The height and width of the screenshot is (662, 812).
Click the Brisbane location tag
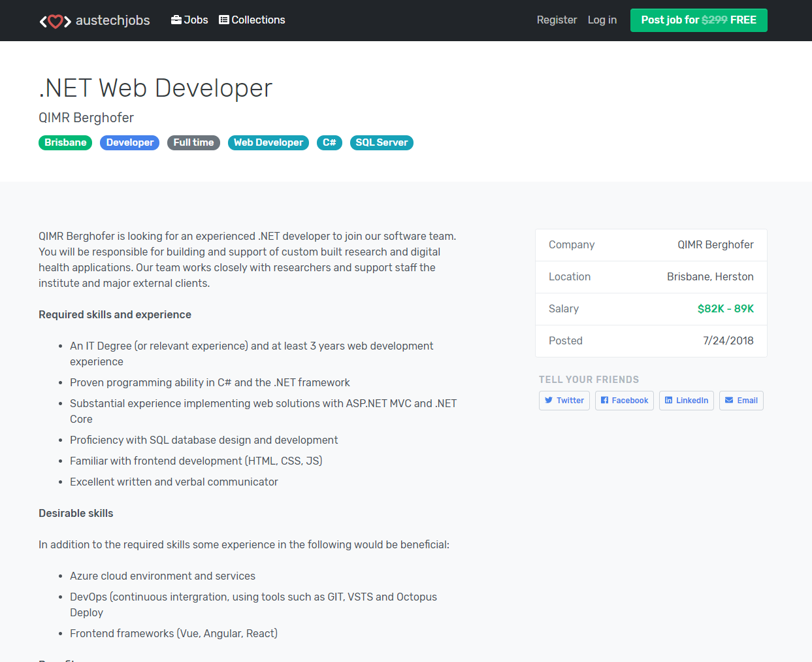(x=65, y=142)
